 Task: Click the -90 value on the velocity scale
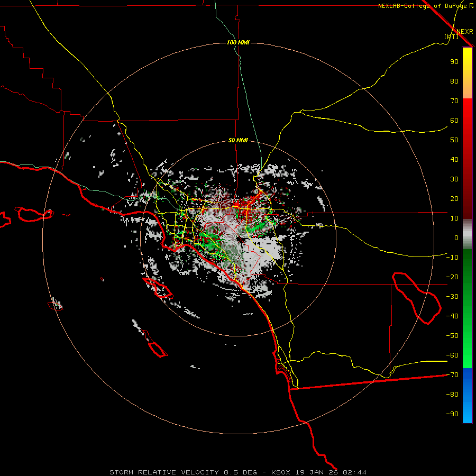click(x=452, y=414)
